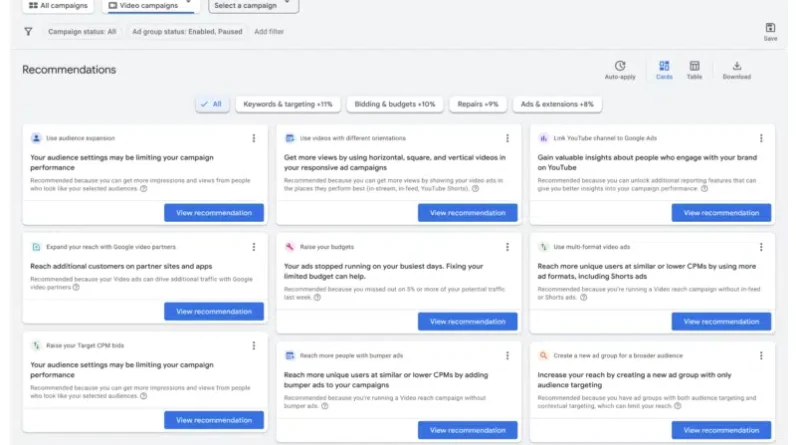This screenshot has height=445, width=796.
Task: Click the 'Gain valuable insights about people' headline
Action: tap(647, 162)
